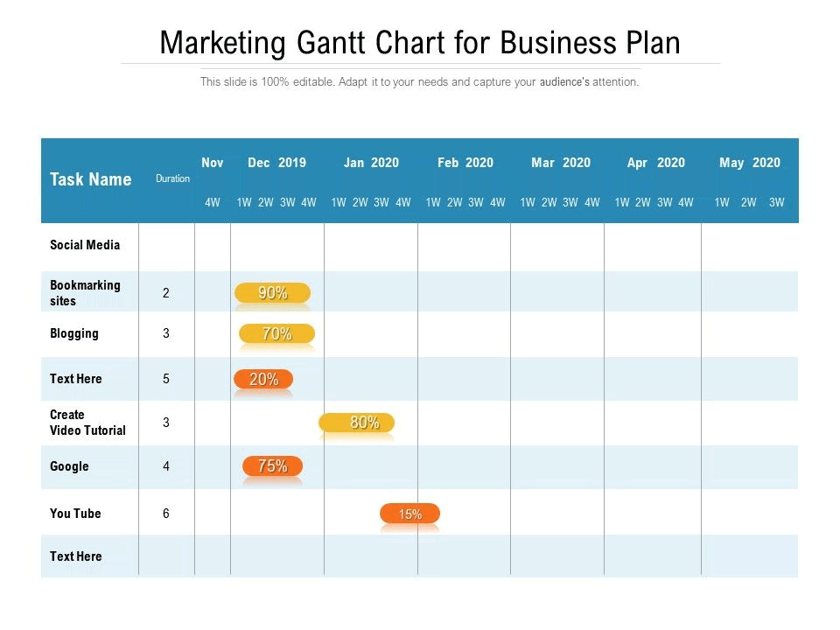840x630 pixels.
Task: Select the Blogging task label
Action: pyautogui.click(x=74, y=333)
